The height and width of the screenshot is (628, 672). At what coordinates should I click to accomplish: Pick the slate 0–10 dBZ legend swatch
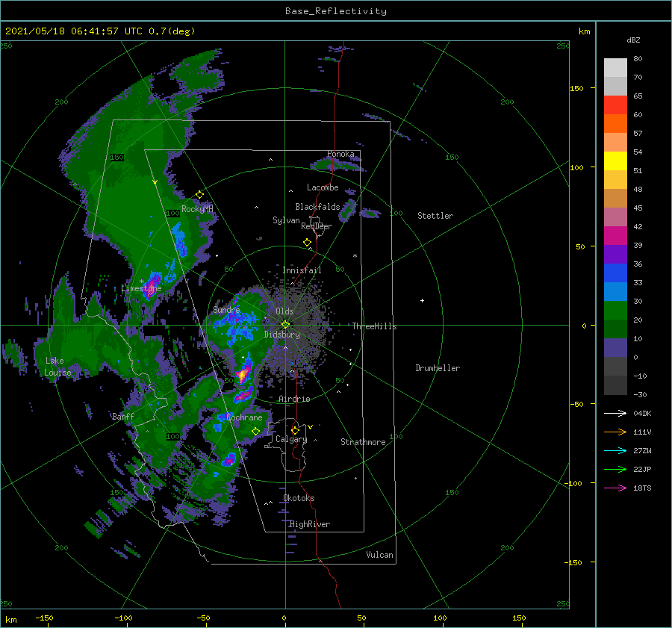pyautogui.click(x=615, y=348)
